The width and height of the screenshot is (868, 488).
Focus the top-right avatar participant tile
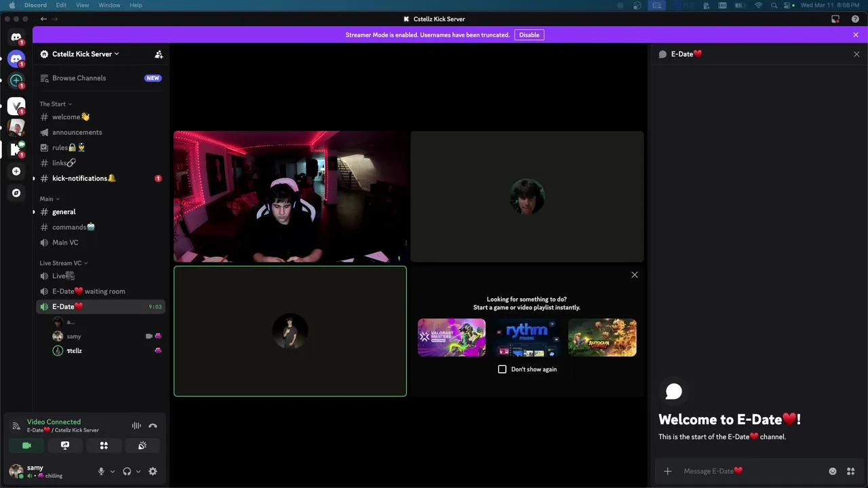pos(527,197)
